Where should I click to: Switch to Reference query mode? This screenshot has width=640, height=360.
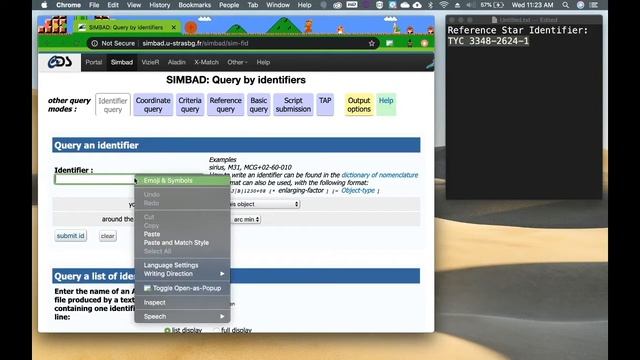pyautogui.click(x=225, y=104)
